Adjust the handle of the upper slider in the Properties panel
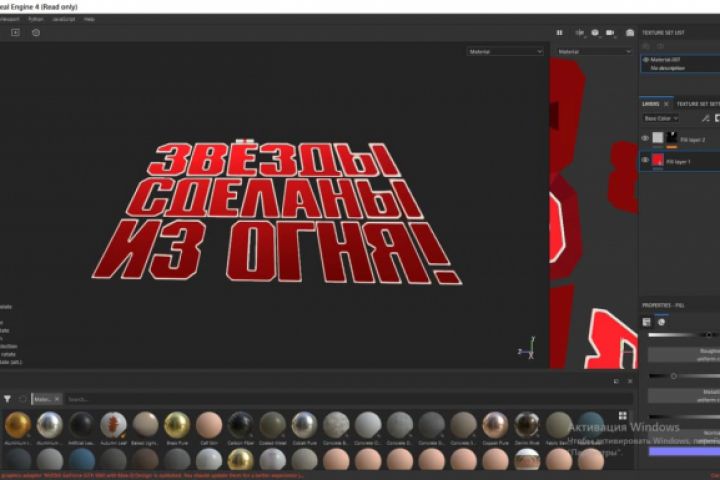 click(709, 335)
